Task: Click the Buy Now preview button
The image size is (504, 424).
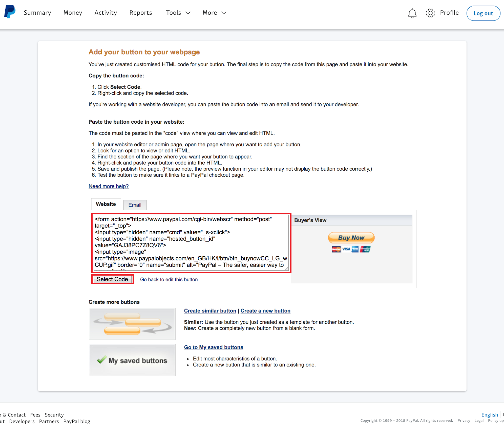Action: [351, 237]
